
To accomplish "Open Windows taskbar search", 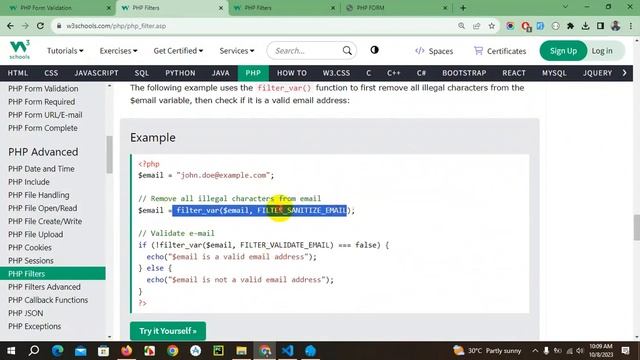I will pyautogui.click(x=34, y=351).
